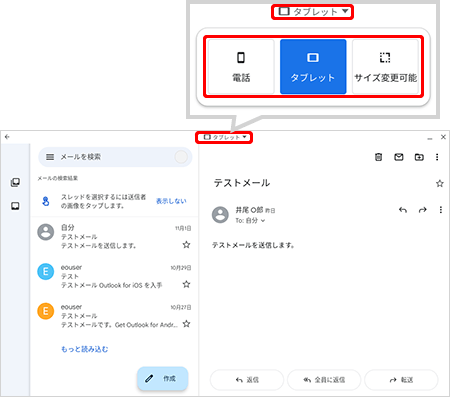This screenshot has height=397, width=450.
Task: Click the reply arrow next to the sender
Action: [403, 210]
